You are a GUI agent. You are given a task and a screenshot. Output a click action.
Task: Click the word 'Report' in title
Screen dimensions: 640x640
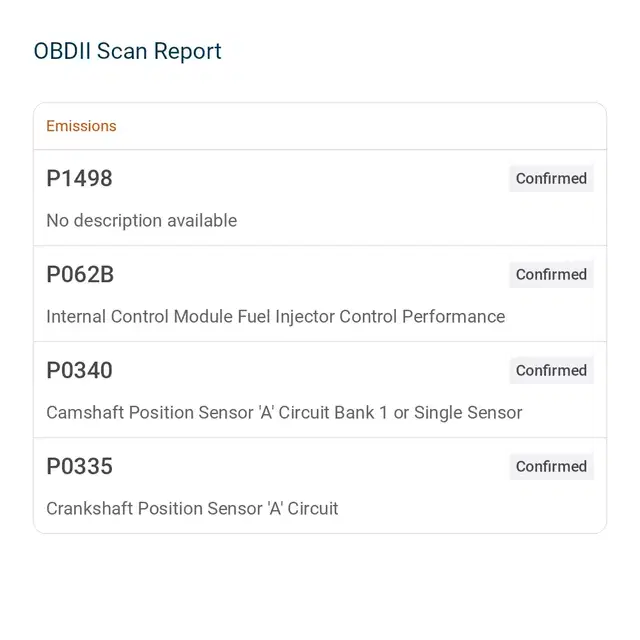187,52
